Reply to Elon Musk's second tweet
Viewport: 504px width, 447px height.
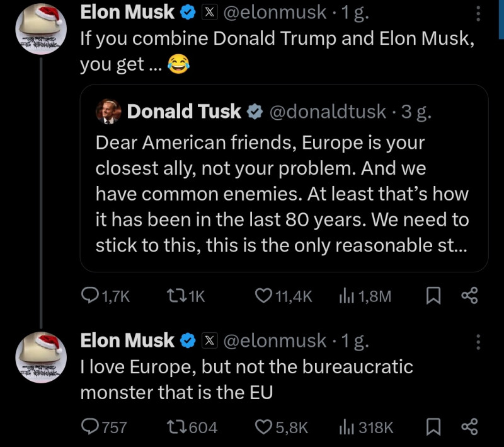click(91, 427)
